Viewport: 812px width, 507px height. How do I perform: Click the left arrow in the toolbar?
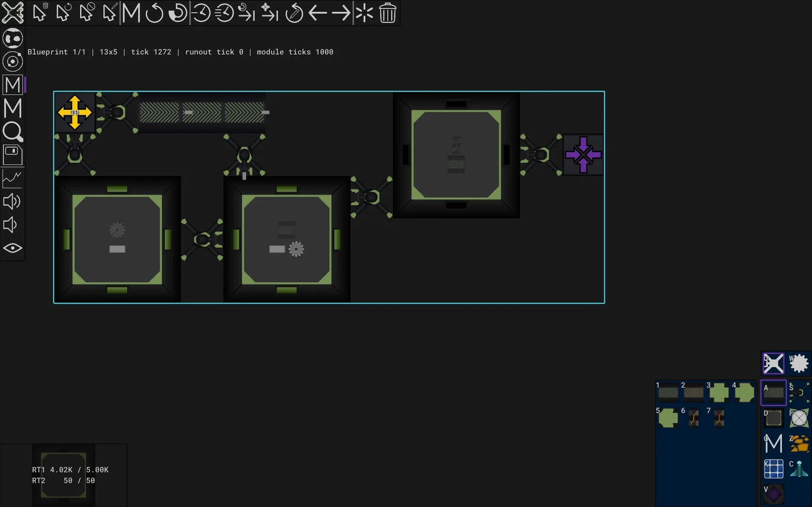318,13
